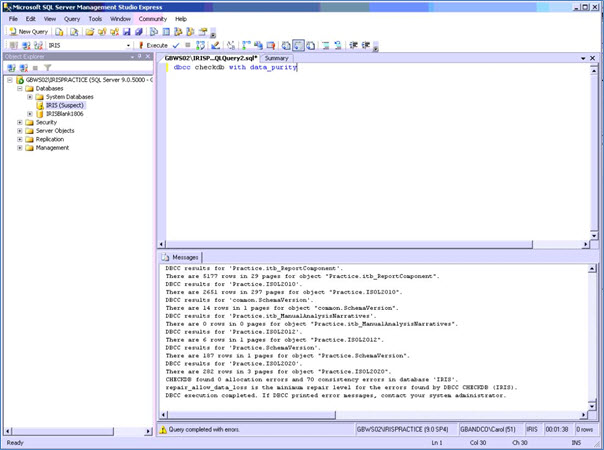
Task: Open the File menu
Action: coord(13,19)
